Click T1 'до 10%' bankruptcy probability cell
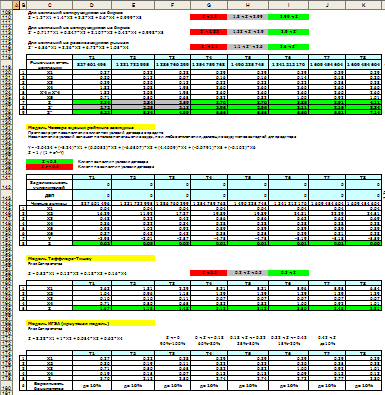 [x=92, y=385]
